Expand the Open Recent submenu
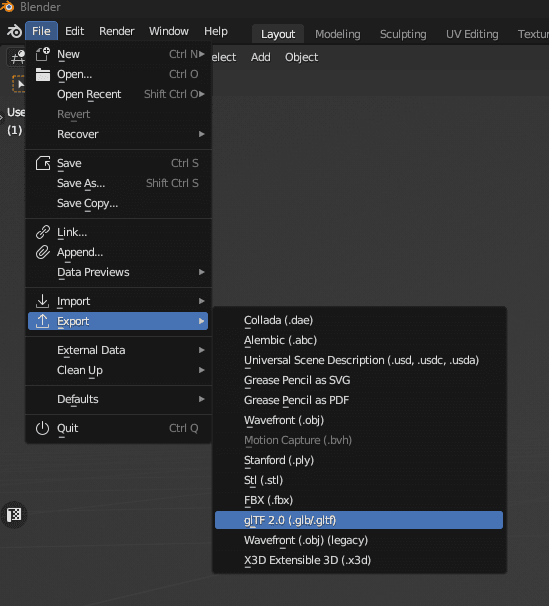549x606 pixels. (118, 94)
